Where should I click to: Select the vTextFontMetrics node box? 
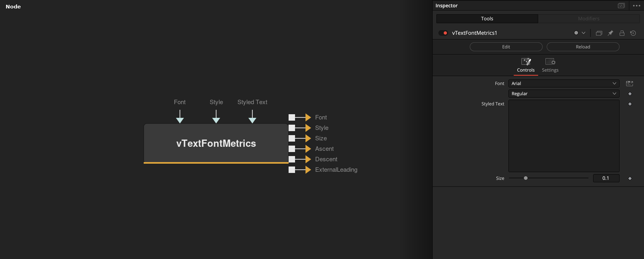coord(216,144)
